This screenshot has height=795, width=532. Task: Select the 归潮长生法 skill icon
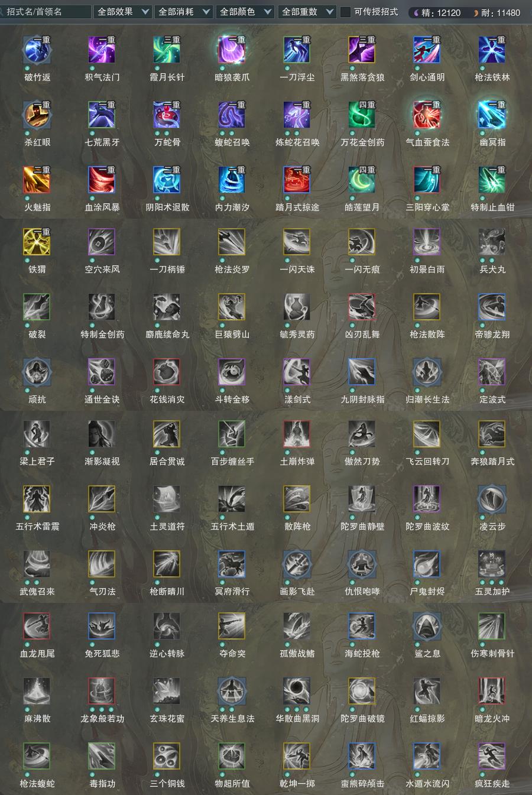(x=427, y=372)
